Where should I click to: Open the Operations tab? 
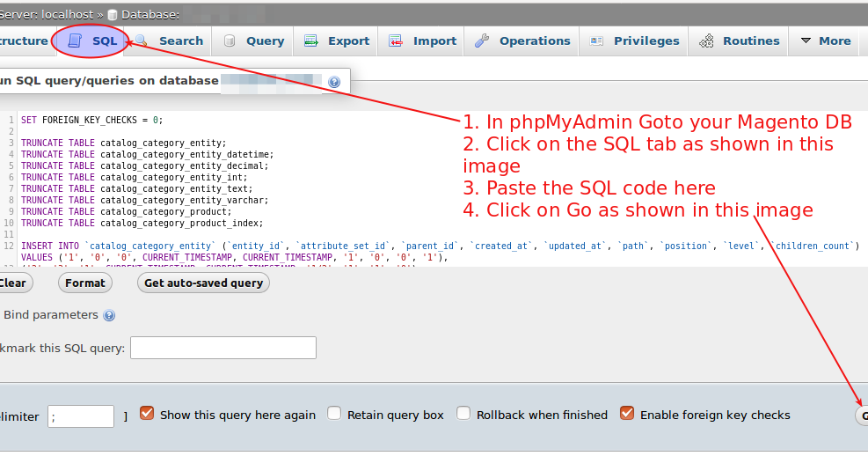coord(522,41)
